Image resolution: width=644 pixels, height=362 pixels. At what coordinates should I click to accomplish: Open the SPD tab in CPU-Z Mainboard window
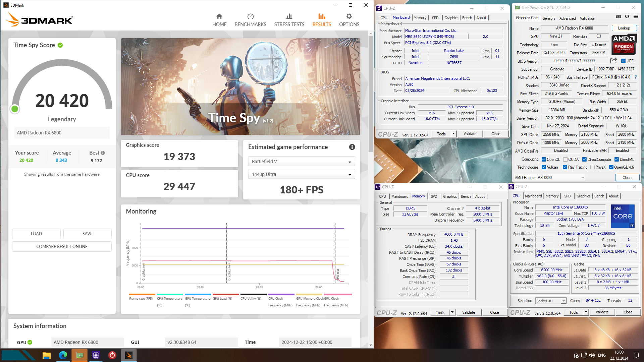435,18
